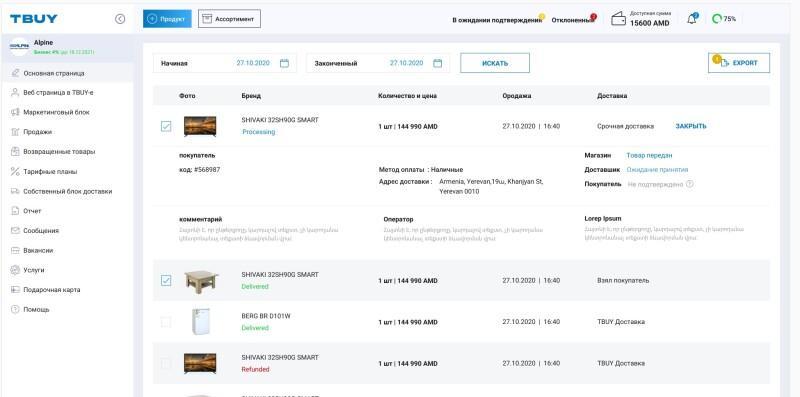Viewport: 800px width, 397px height.
Task: Click the Количество и цена column header
Action: 407,95
